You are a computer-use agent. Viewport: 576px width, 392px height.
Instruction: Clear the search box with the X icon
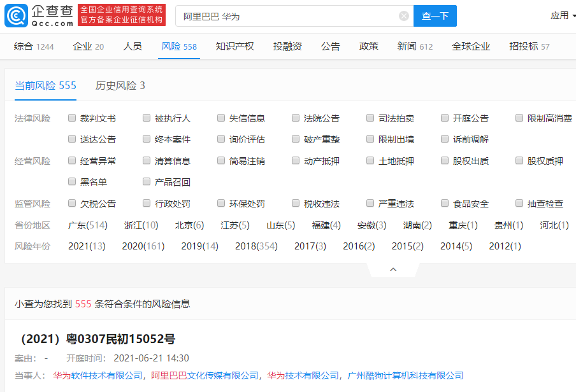pyautogui.click(x=403, y=16)
